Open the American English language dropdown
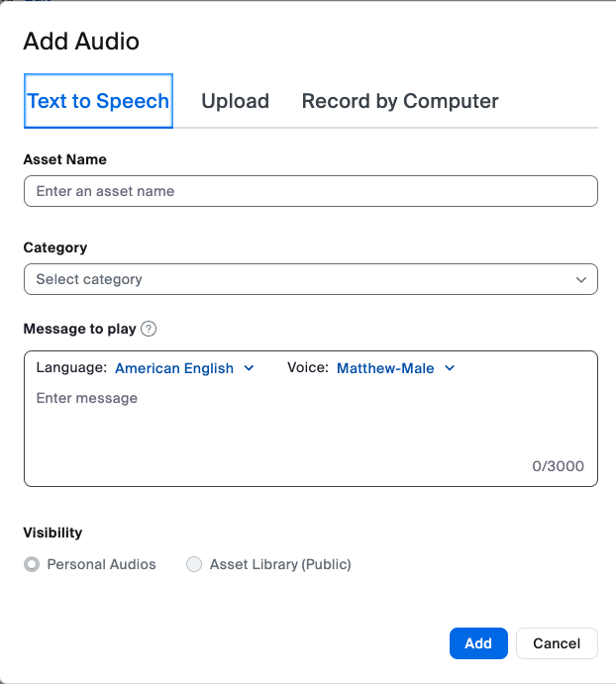The image size is (616, 684). [174, 368]
